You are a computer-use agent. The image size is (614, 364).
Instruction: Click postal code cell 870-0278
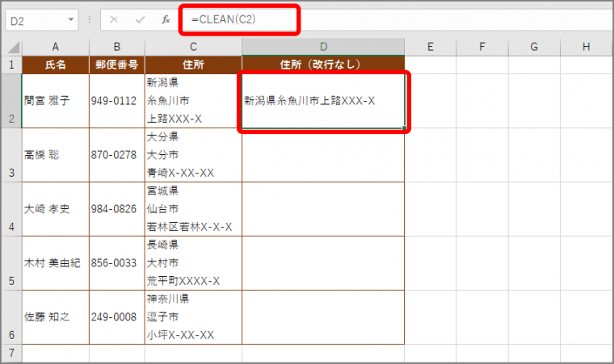coord(116,155)
